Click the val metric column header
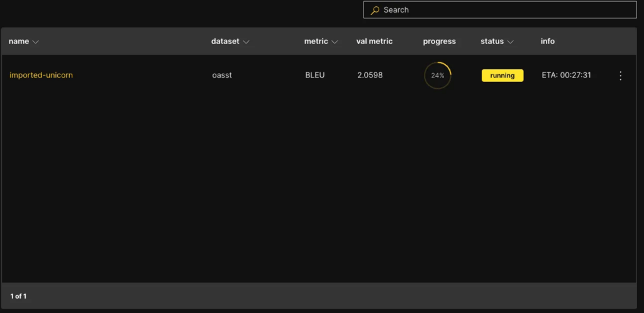644x313 pixels. [374, 42]
